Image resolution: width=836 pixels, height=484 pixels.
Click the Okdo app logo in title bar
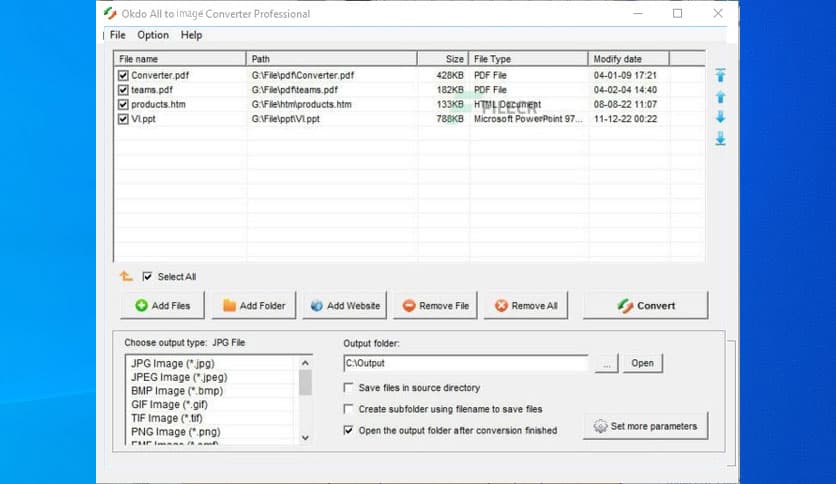click(x=110, y=13)
